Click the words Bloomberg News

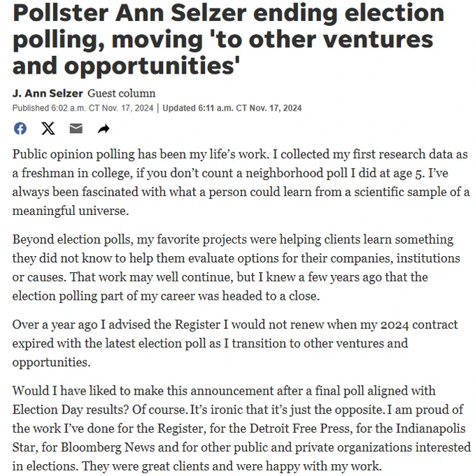click(104, 447)
